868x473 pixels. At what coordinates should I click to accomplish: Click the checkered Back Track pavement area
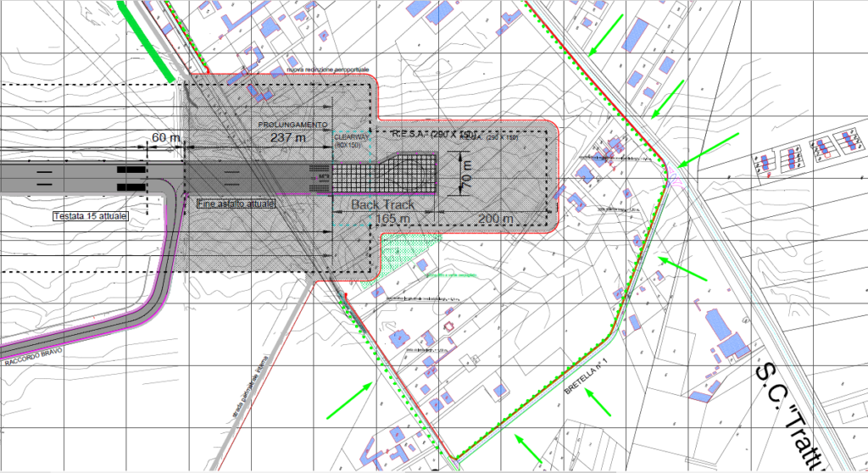coord(385,175)
